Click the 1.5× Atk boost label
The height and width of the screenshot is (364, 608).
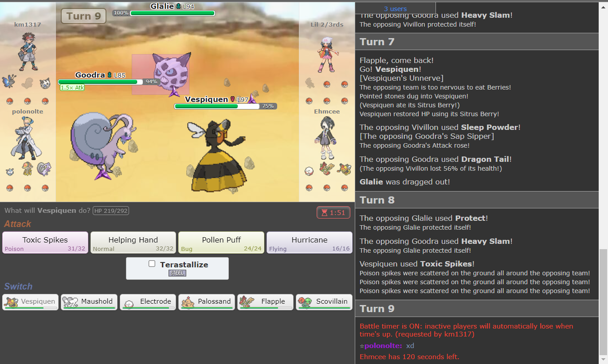point(72,88)
